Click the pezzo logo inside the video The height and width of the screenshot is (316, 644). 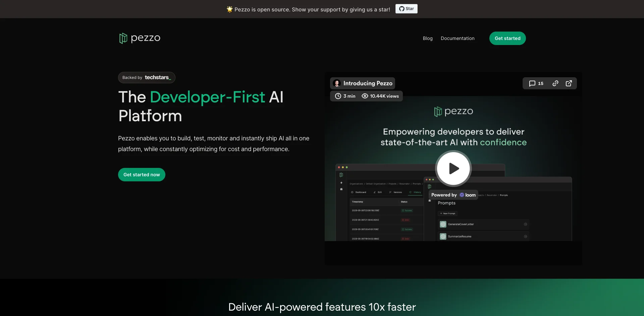pos(453,111)
